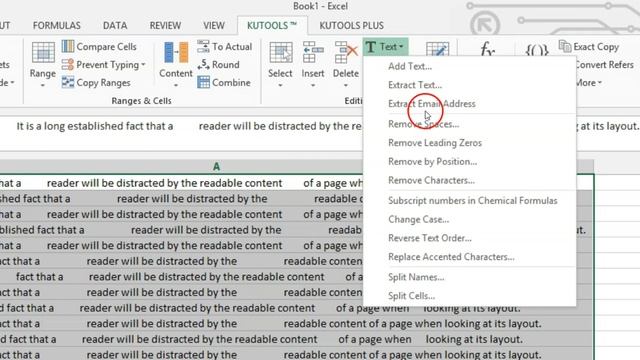Click the Insert tools icon

313,52
